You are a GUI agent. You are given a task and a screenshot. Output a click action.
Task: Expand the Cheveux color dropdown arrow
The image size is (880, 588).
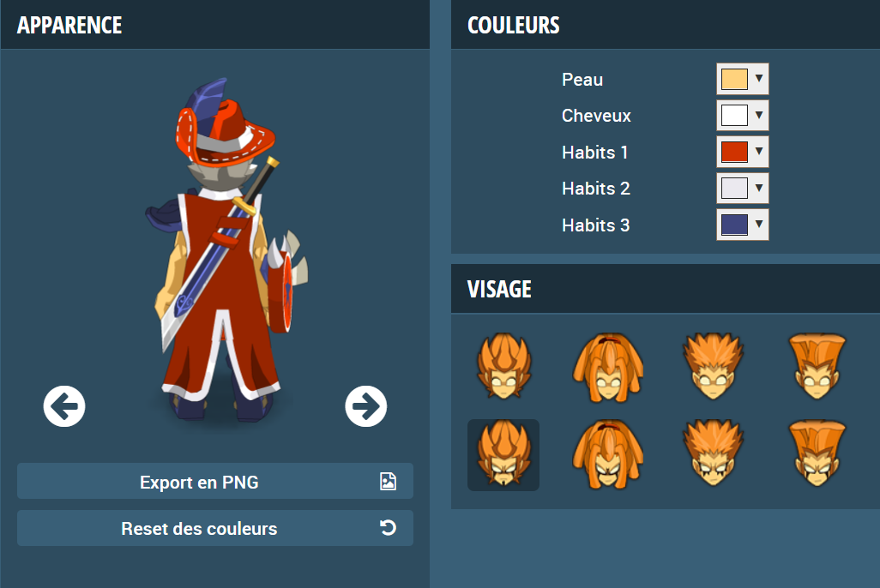759,115
